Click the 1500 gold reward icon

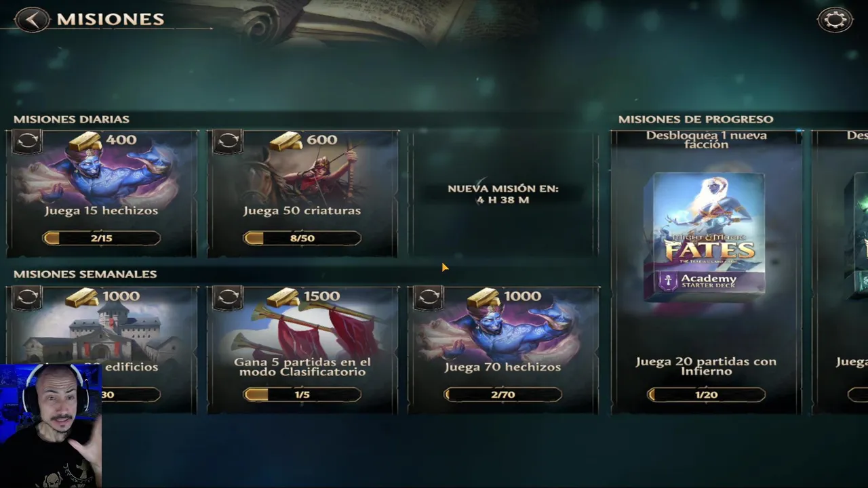(x=283, y=297)
